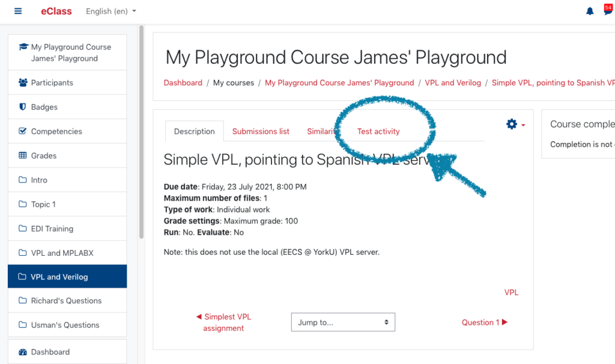Go to the Topic 1 section
This screenshot has width=615, height=364.
[67, 204]
